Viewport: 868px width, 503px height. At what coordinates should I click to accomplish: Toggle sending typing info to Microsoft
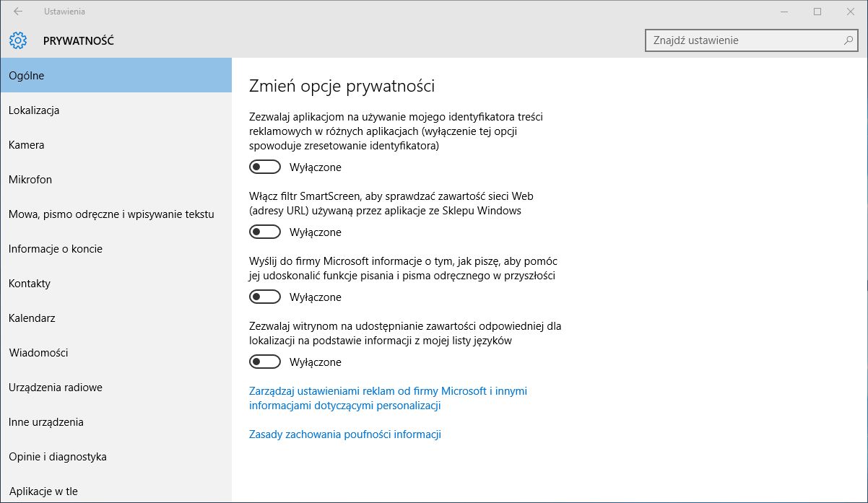click(x=264, y=297)
